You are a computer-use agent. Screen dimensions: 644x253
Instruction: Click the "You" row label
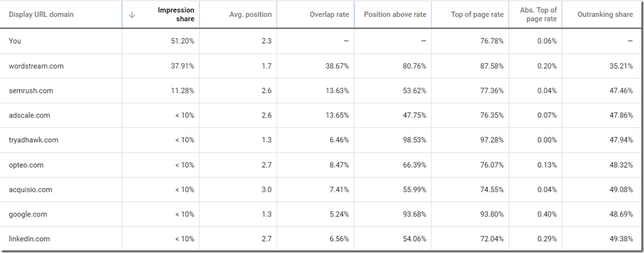pyautogui.click(x=14, y=41)
